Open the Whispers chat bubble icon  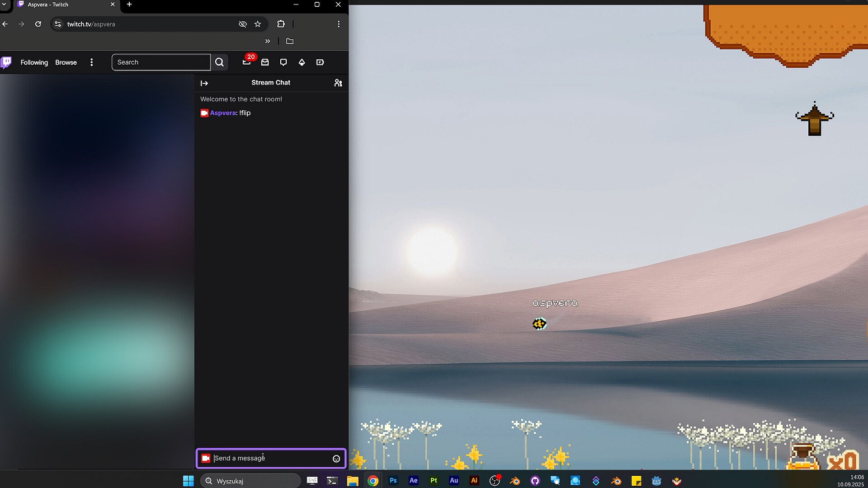(283, 62)
